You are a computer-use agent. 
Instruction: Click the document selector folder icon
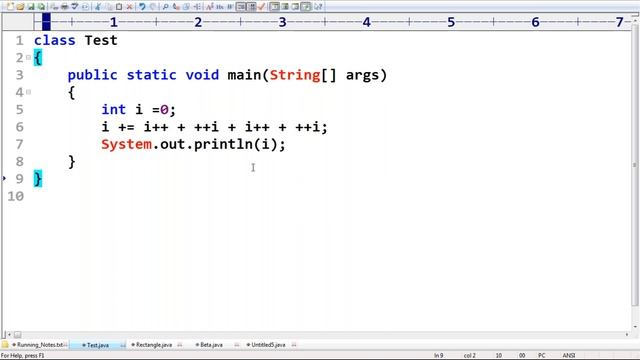click(x=5, y=345)
